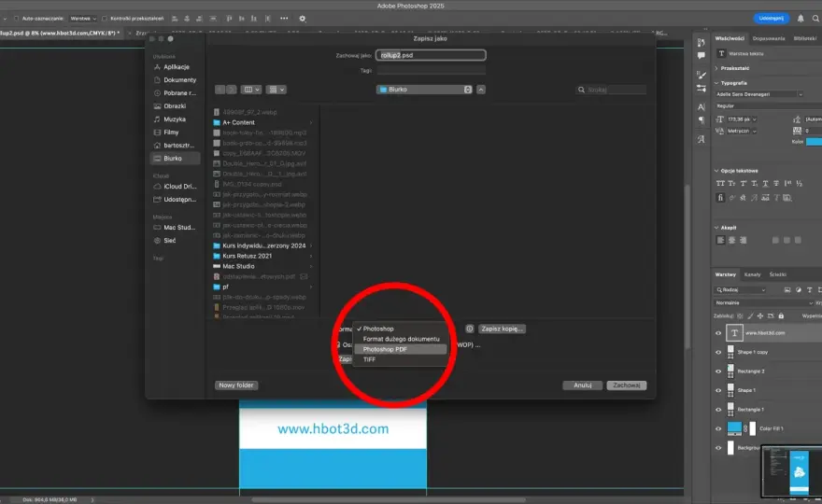Screen dimensions: 822x504
Task: Collapse the Akapit section
Action: point(716,228)
